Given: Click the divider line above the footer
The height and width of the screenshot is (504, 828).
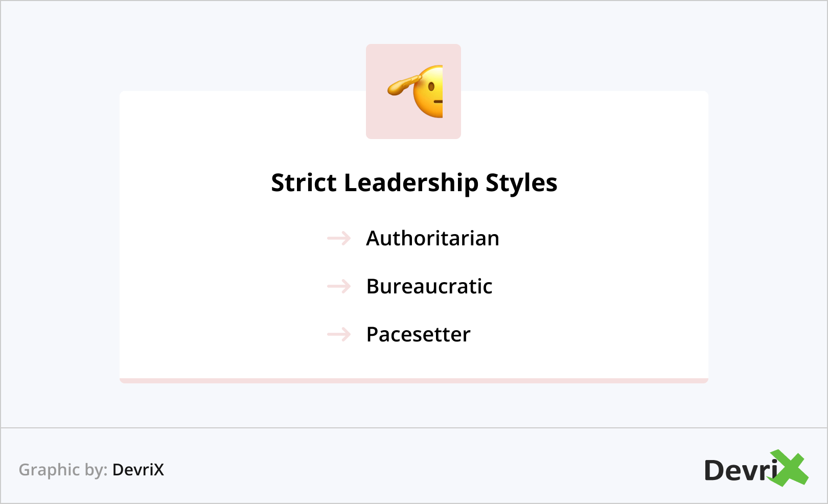Looking at the screenshot, I should 413,428.
